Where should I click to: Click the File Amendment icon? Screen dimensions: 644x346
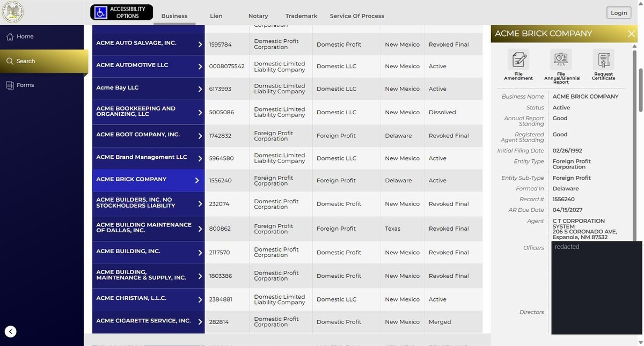(x=518, y=59)
